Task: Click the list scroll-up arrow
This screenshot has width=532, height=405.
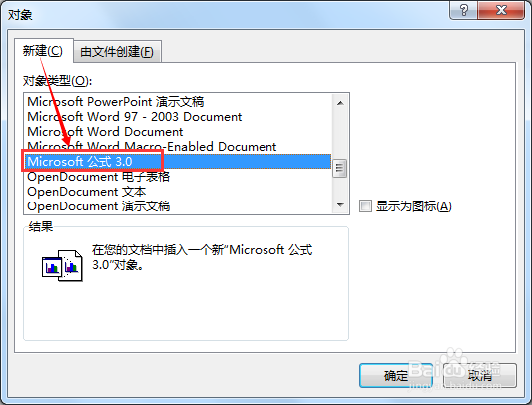Action: coord(340,103)
